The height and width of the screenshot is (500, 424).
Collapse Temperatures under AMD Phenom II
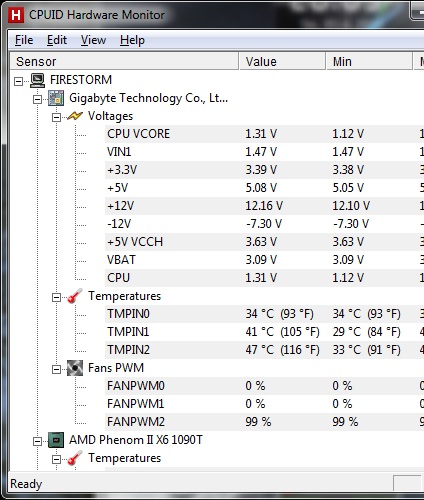point(57,459)
